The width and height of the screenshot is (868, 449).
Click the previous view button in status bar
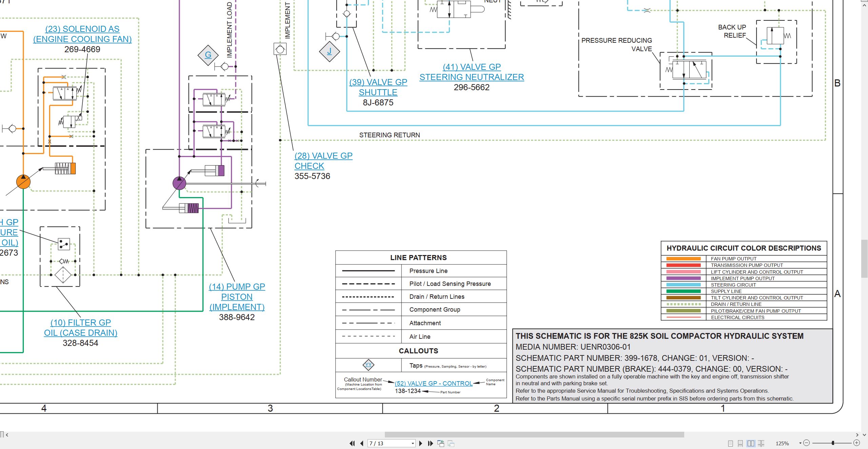(x=441, y=443)
